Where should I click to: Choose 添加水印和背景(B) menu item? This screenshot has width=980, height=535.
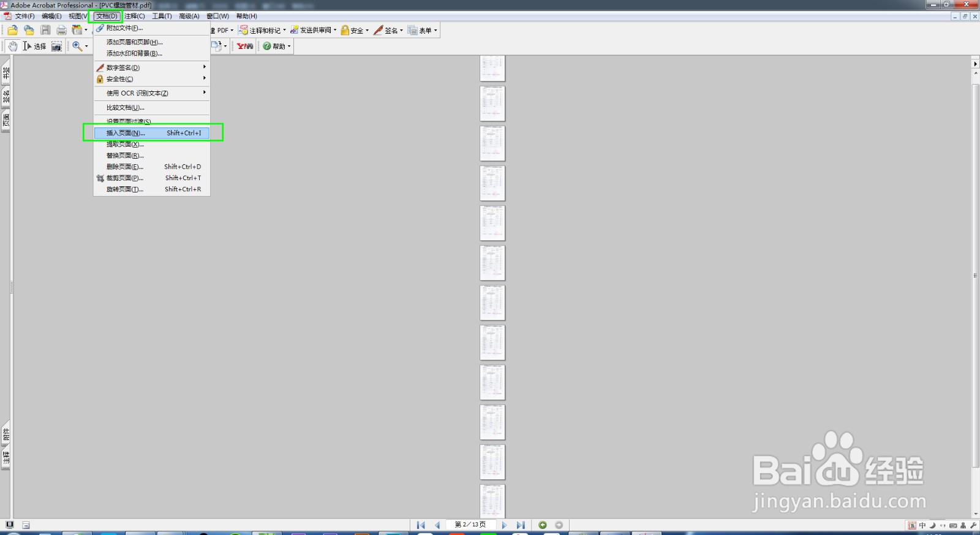tap(151, 53)
